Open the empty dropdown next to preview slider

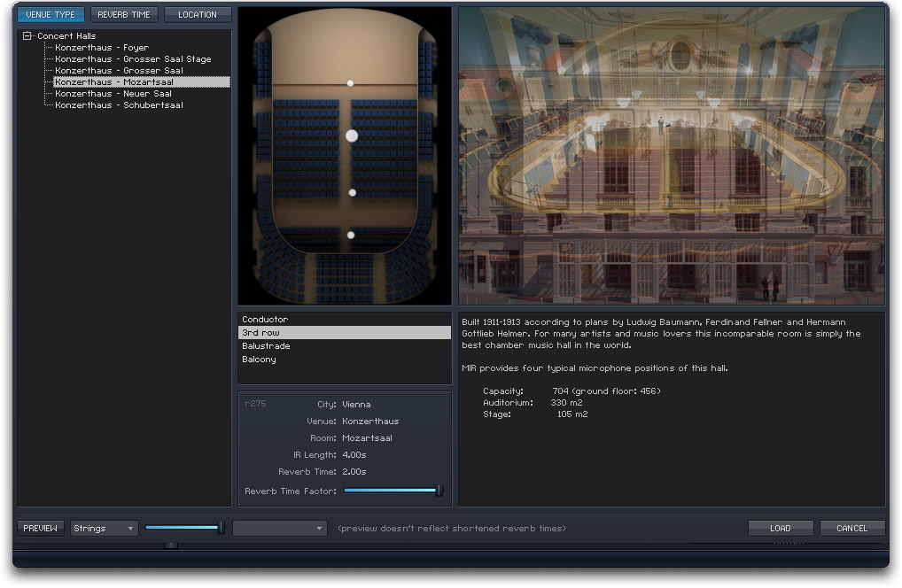(x=280, y=528)
